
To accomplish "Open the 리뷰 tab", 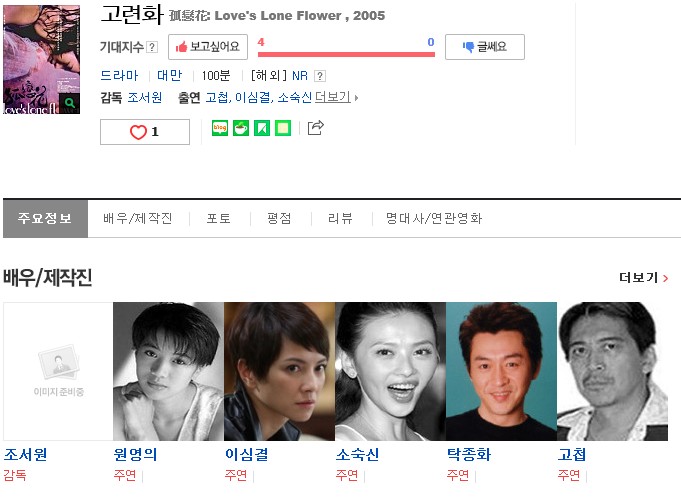I will tap(340, 218).
